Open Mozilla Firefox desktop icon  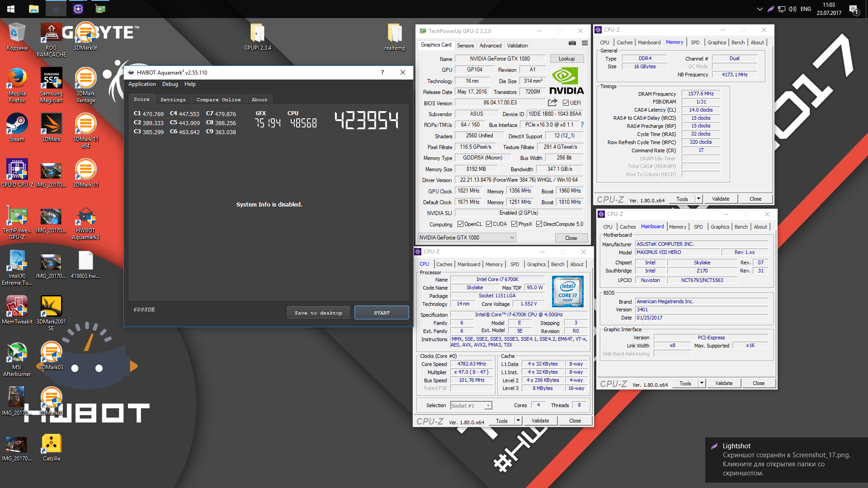tap(17, 85)
